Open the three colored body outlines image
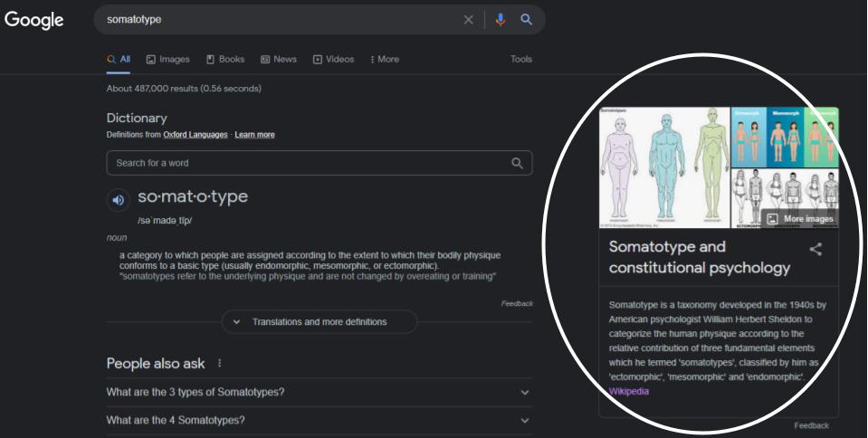 [664, 167]
